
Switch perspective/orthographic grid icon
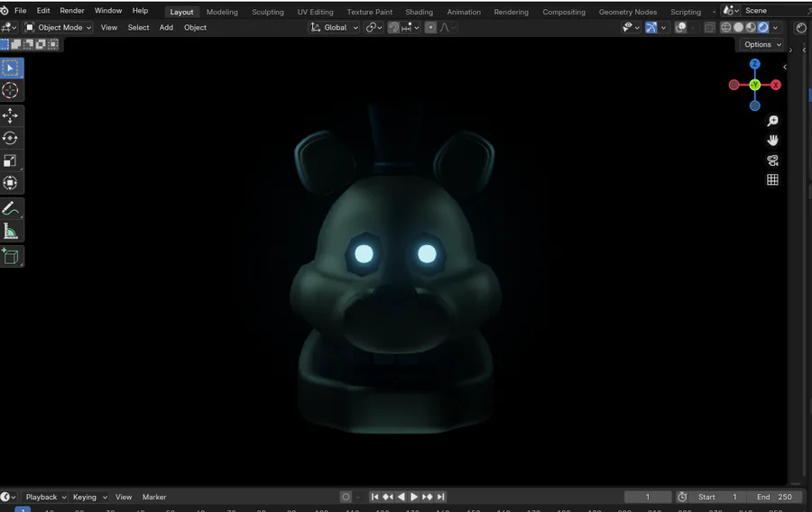click(x=772, y=179)
